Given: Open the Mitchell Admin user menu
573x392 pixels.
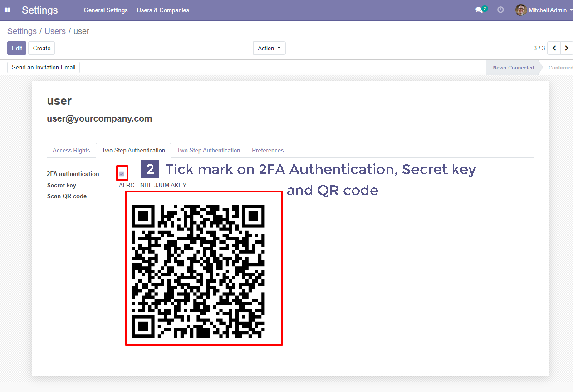Looking at the screenshot, I should pos(544,10).
